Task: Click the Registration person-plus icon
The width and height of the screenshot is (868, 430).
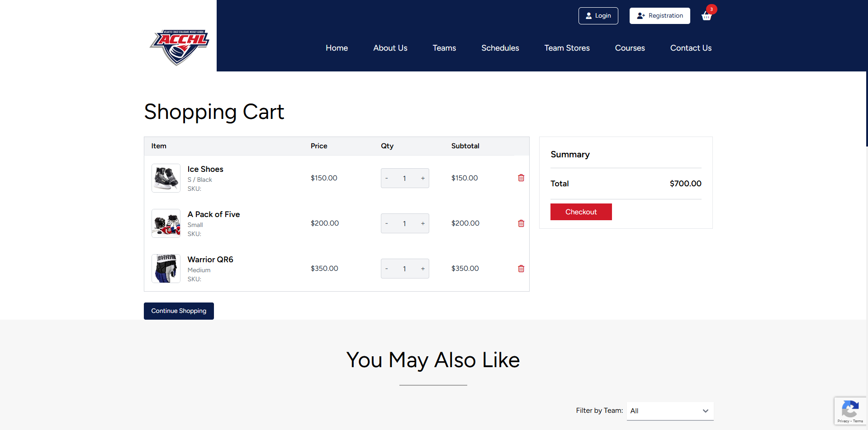Action: (640, 15)
